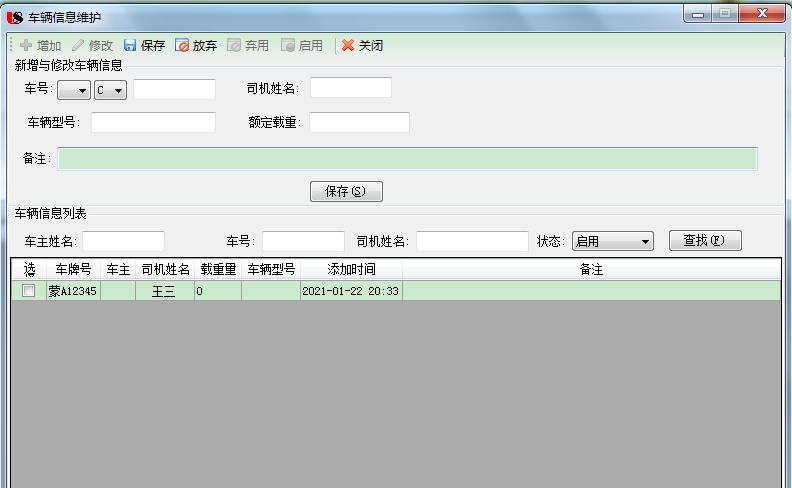Click the 车辆型号 input field

click(x=153, y=122)
